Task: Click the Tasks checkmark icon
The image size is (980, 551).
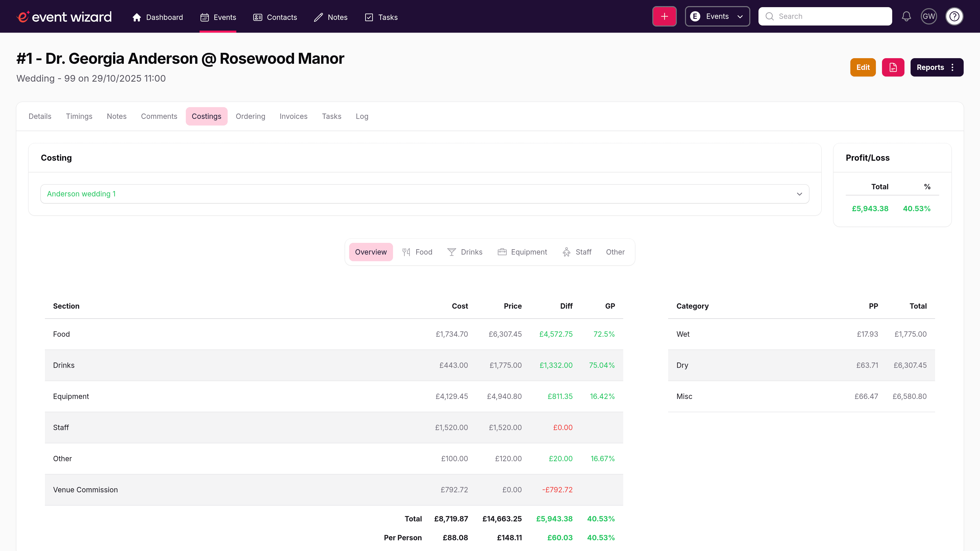Action: 369,17
